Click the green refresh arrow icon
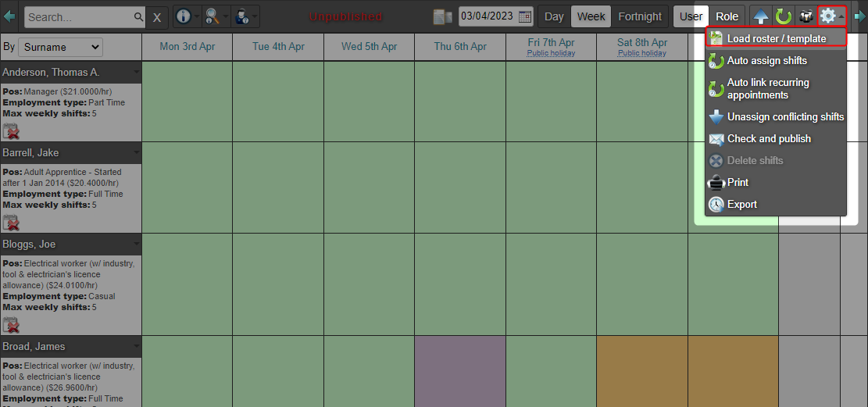 [x=783, y=16]
